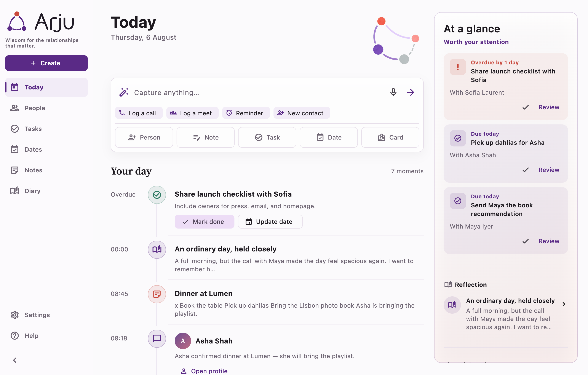Viewport: 588px width, 375px height.
Task: Add a Reminder chip
Action: click(x=246, y=113)
